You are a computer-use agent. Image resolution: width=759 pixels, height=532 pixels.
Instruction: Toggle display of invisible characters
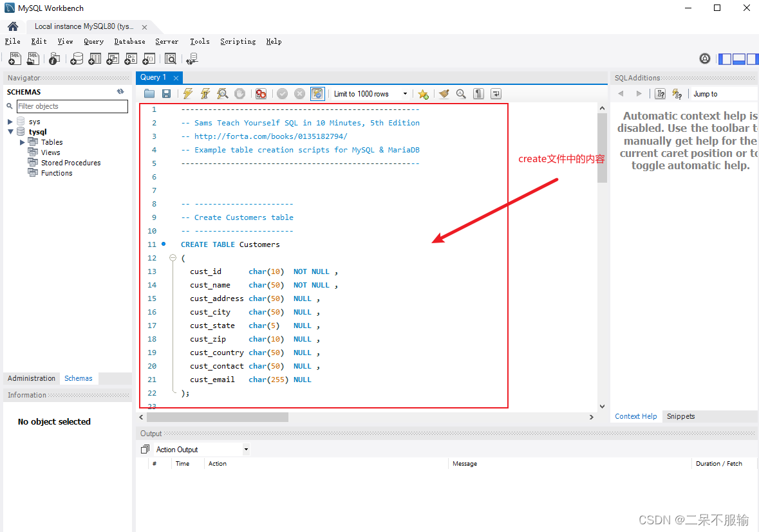[478, 93]
